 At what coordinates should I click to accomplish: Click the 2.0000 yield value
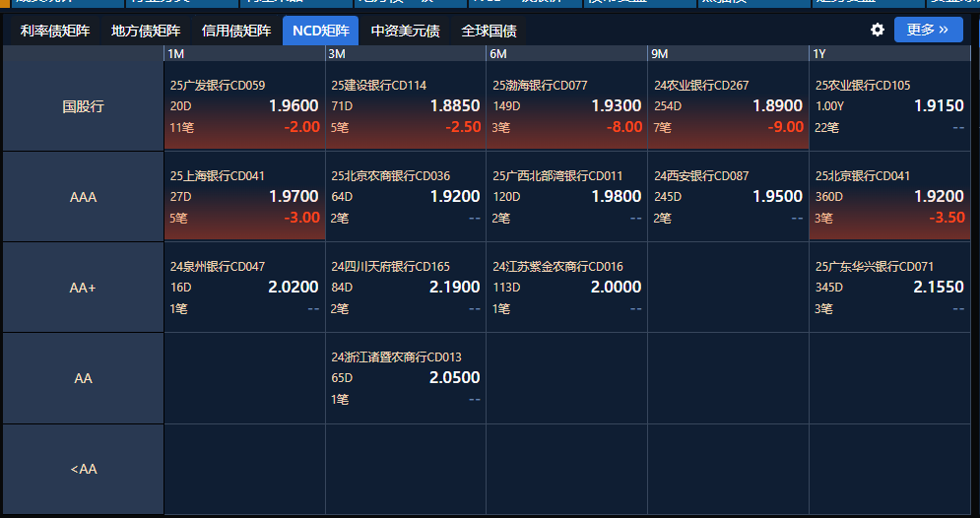tap(617, 287)
